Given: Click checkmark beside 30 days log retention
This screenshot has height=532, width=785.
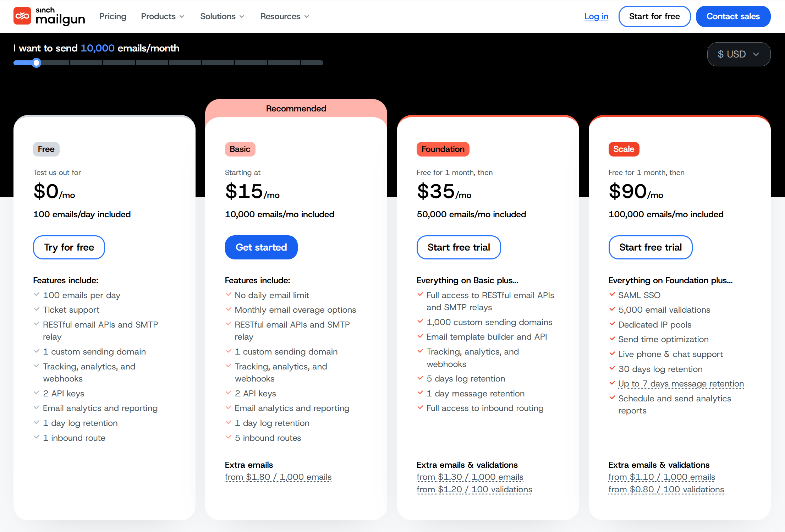Looking at the screenshot, I should tap(612, 368).
